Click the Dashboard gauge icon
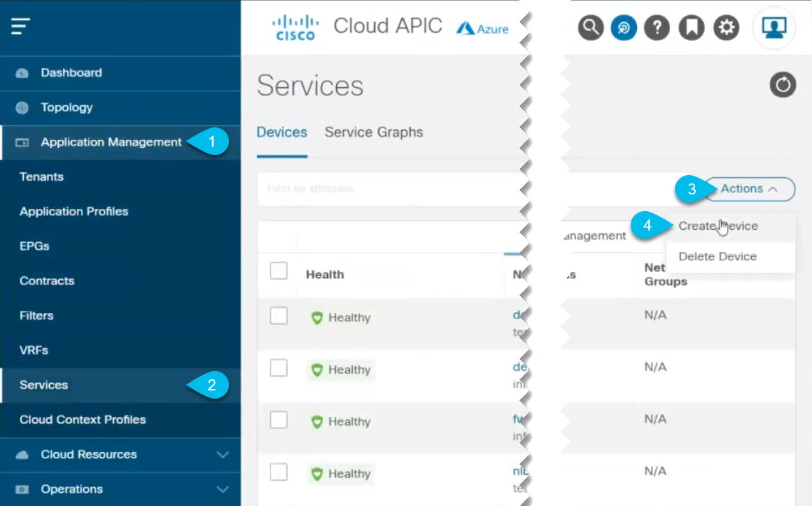This screenshot has height=506, width=812. pyautogui.click(x=21, y=73)
